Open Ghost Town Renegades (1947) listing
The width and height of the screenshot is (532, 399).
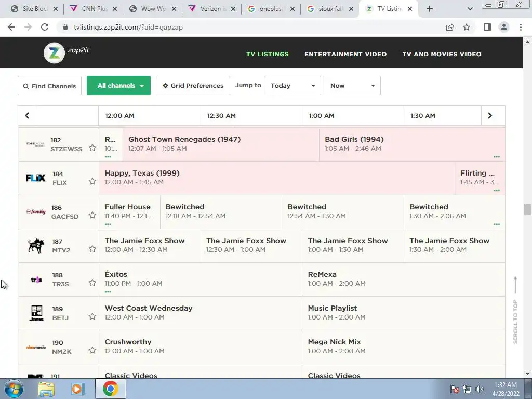(221, 144)
